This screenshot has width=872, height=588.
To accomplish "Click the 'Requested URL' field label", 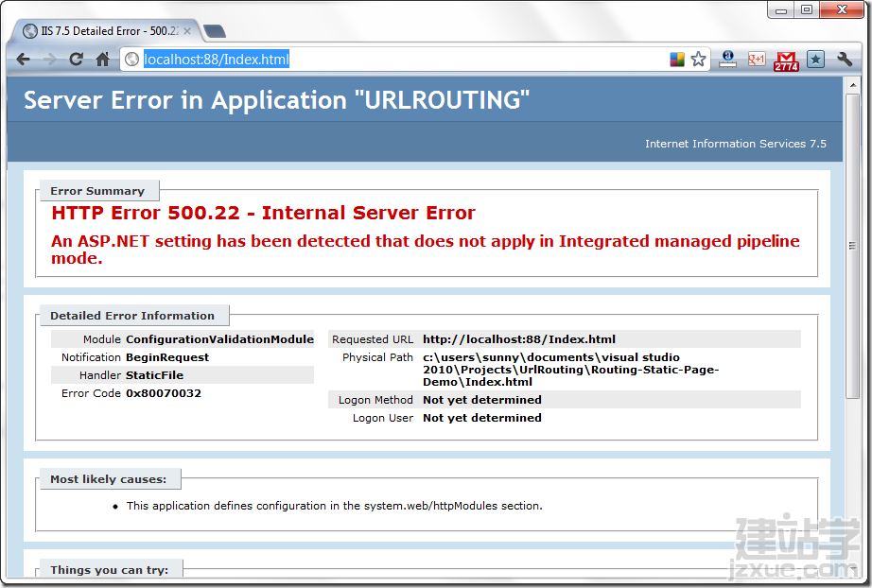I will [373, 339].
